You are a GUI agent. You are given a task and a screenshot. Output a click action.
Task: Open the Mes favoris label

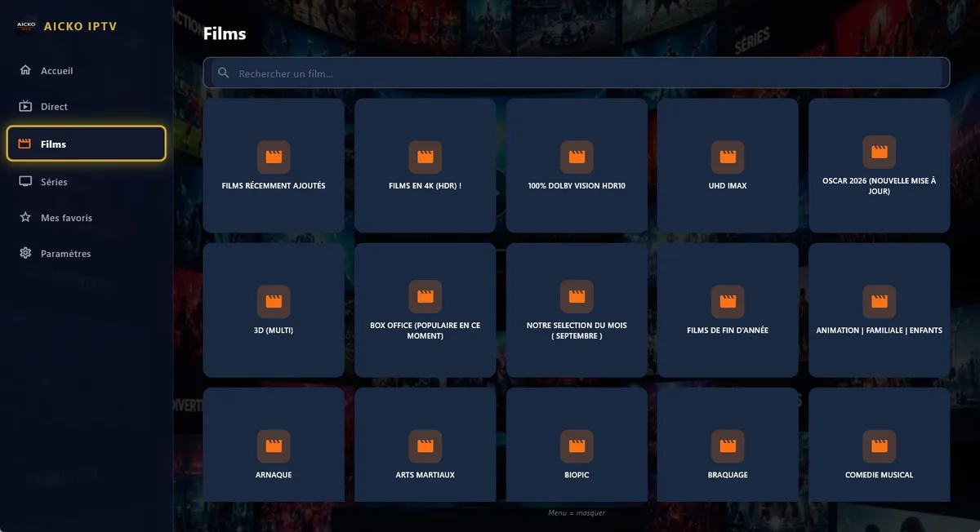pyautogui.click(x=66, y=218)
